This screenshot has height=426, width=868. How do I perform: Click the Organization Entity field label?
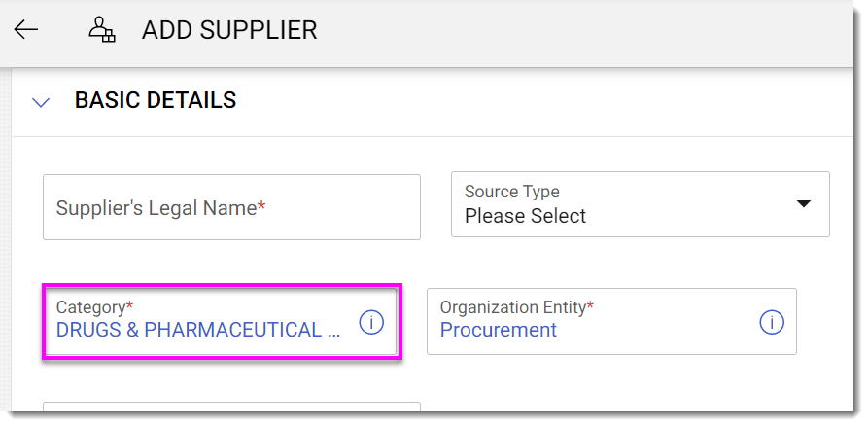coord(512,307)
